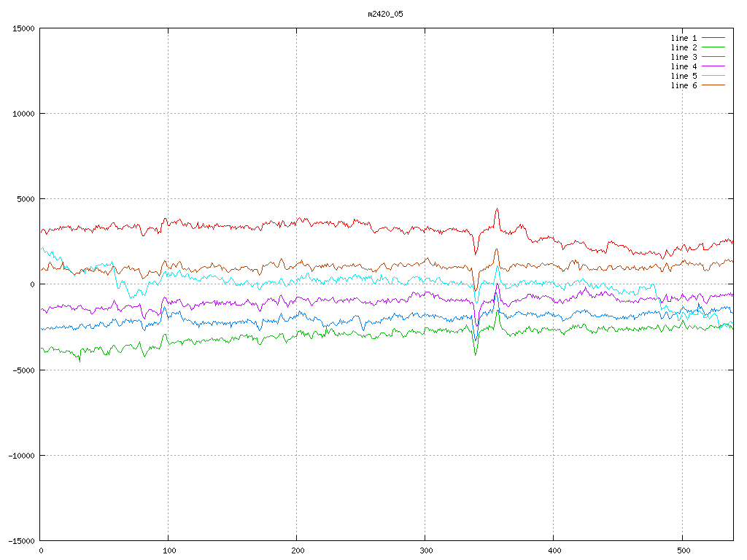Click the red legend sample for line 1

click(x=713, y=38)
